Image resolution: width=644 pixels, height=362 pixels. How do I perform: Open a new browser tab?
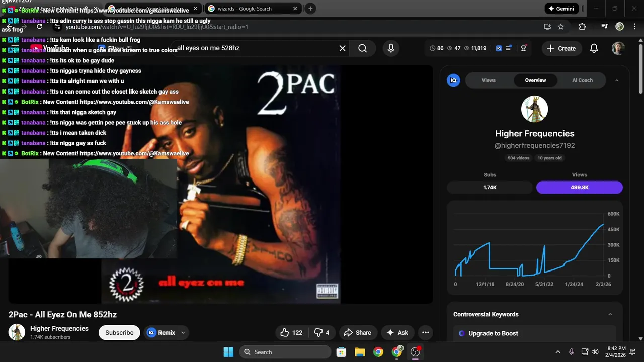point(310,9)
